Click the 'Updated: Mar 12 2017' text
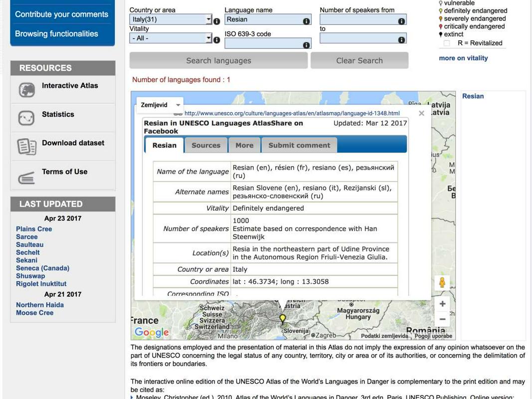The width and height of the screenshot is (532, 399). [x=370, y=123]
